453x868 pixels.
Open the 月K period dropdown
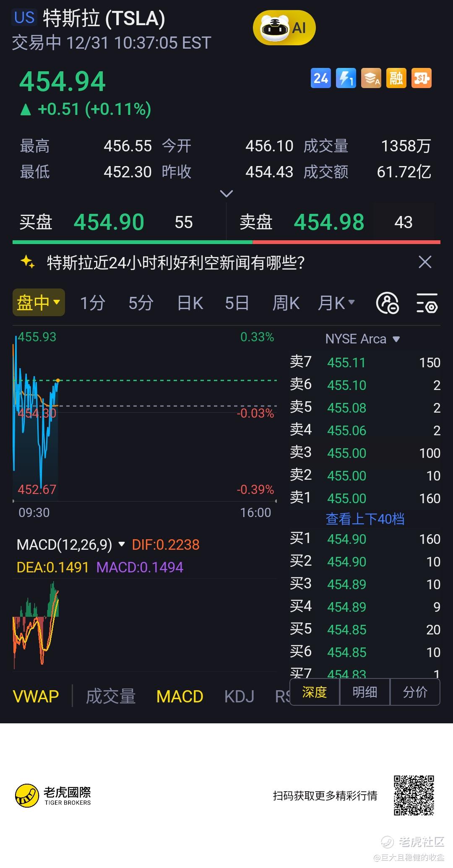336,303
